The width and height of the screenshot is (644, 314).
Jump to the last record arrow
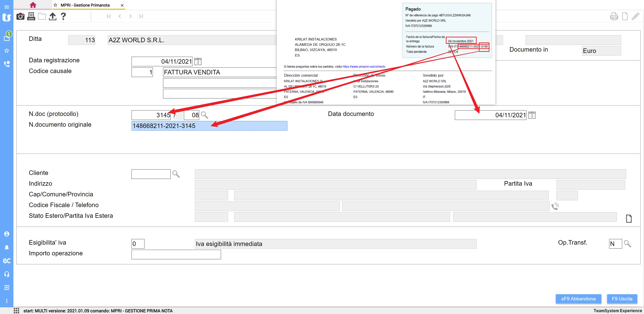click(x=141, y=16)
